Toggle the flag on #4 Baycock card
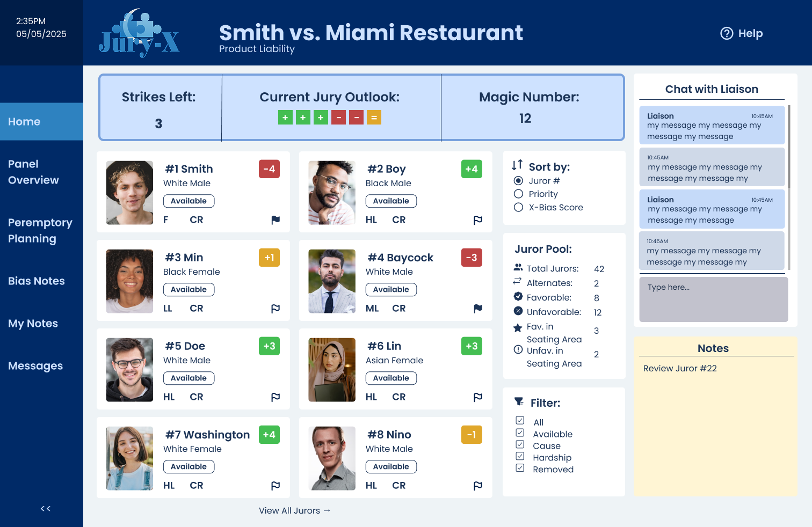This screenshot has height=527, width=812. coord(478,308)
